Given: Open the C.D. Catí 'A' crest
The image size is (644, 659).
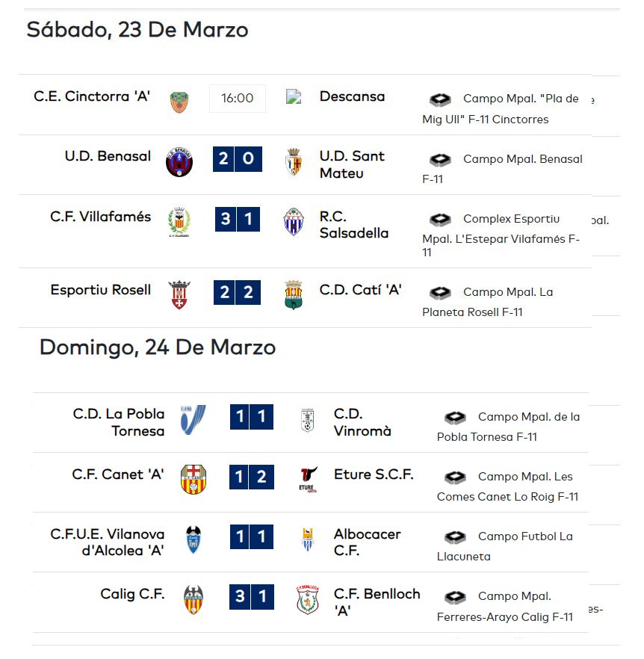Looking at the screenshot, I should [x=294, y=294].
